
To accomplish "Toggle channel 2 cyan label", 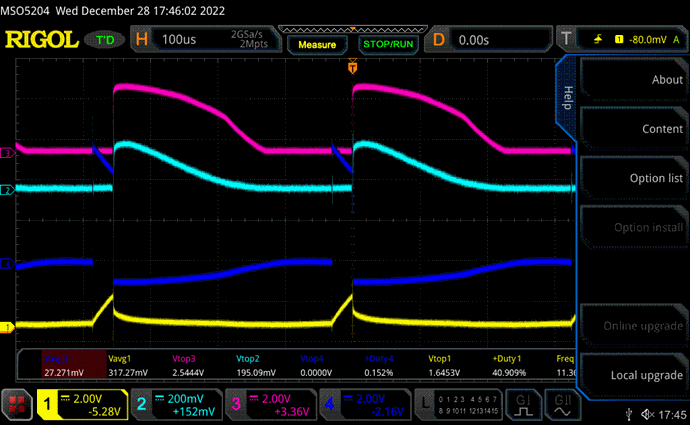I will (177, 404).
